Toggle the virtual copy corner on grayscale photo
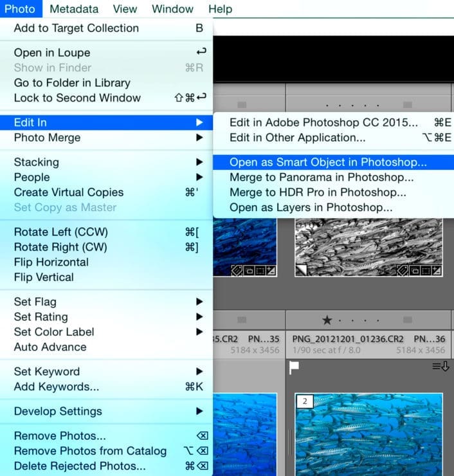 [x=302, y=270]
